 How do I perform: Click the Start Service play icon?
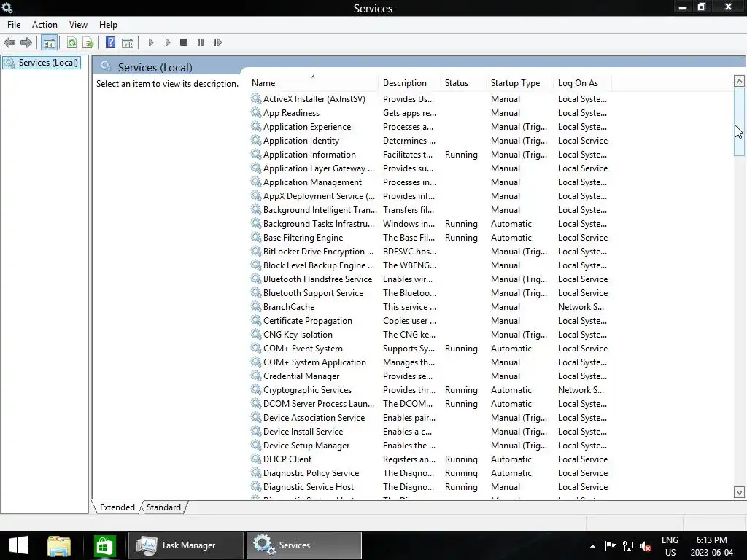[x=151, y=42]
